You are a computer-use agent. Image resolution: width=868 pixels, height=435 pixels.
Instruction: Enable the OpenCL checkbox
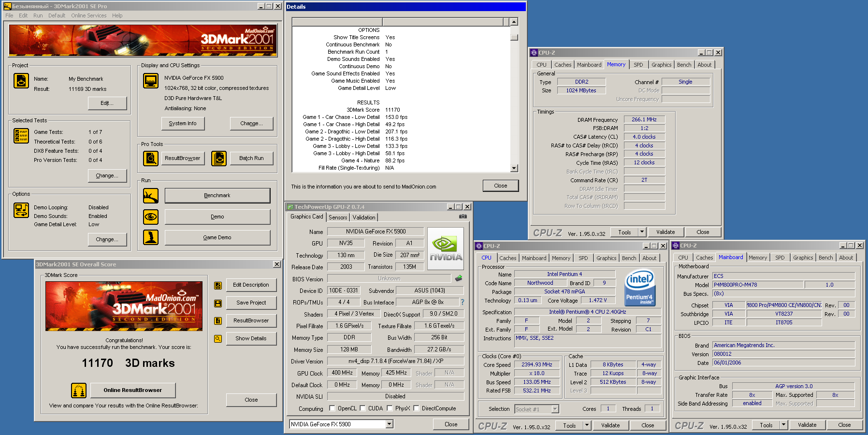pyautogui.click(x=332, y=408)
